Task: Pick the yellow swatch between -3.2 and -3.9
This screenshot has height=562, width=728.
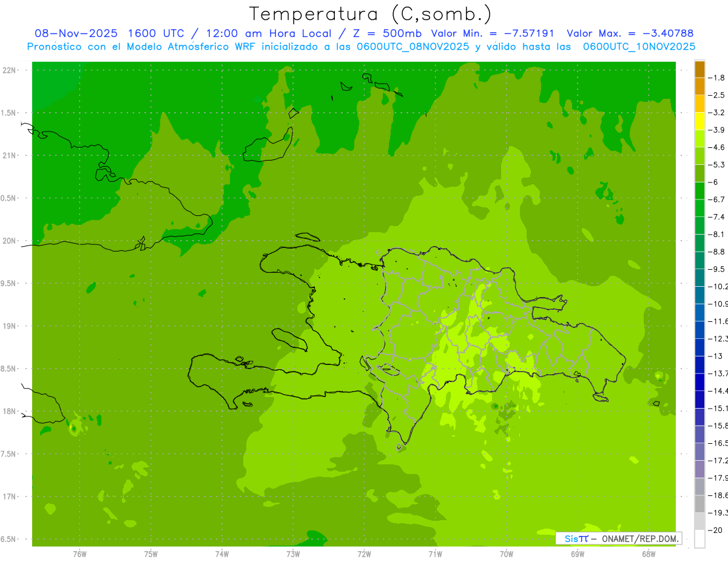Action: (x=699, y=121)
